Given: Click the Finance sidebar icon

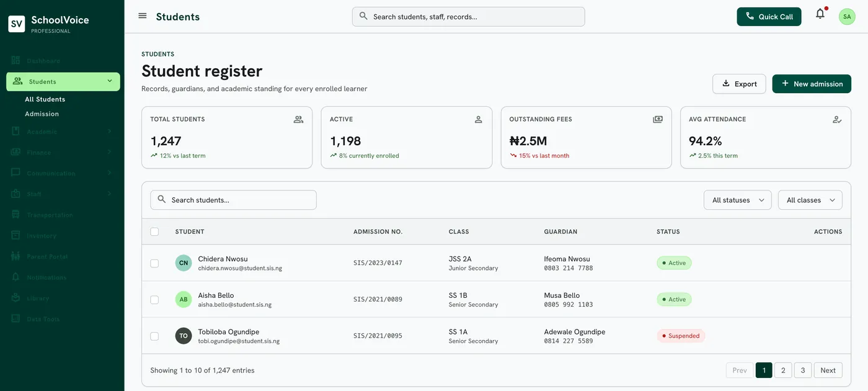Looking at the screenshot, I should pos(16,152).
